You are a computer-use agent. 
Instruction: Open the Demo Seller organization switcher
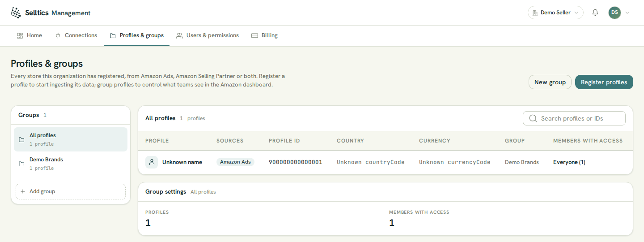pos(555,13)
